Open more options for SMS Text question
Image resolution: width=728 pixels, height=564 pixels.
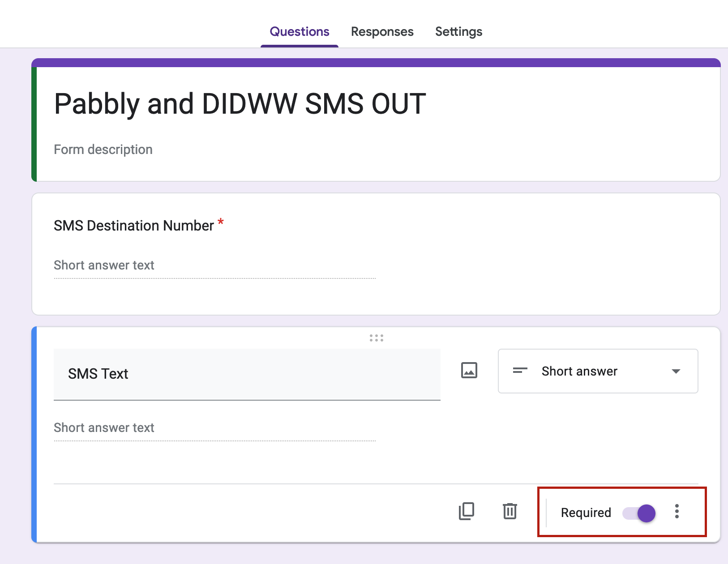pyautogui.click(x=677, y=512)
